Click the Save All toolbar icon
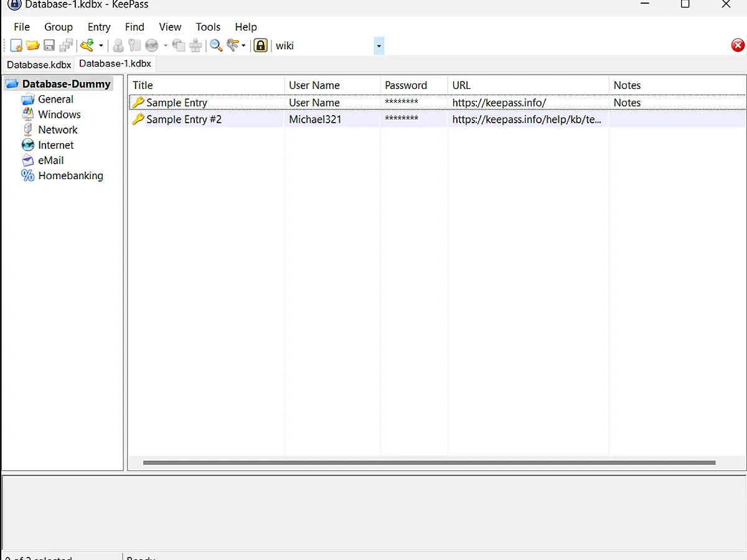The width and height of the screenshot is (747, 560). pyautogui.click(x=66, y=45)
